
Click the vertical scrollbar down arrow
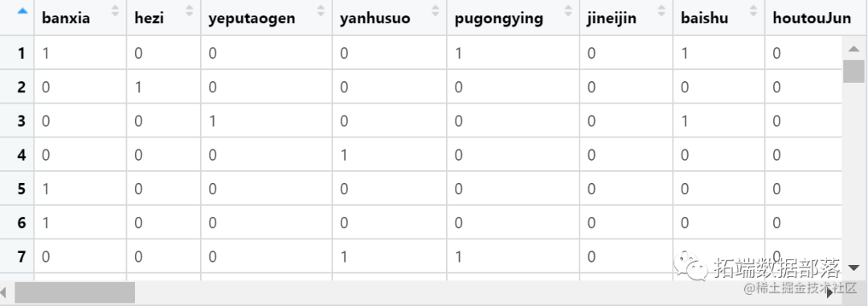pyautogui.click(x=854, y=268)
